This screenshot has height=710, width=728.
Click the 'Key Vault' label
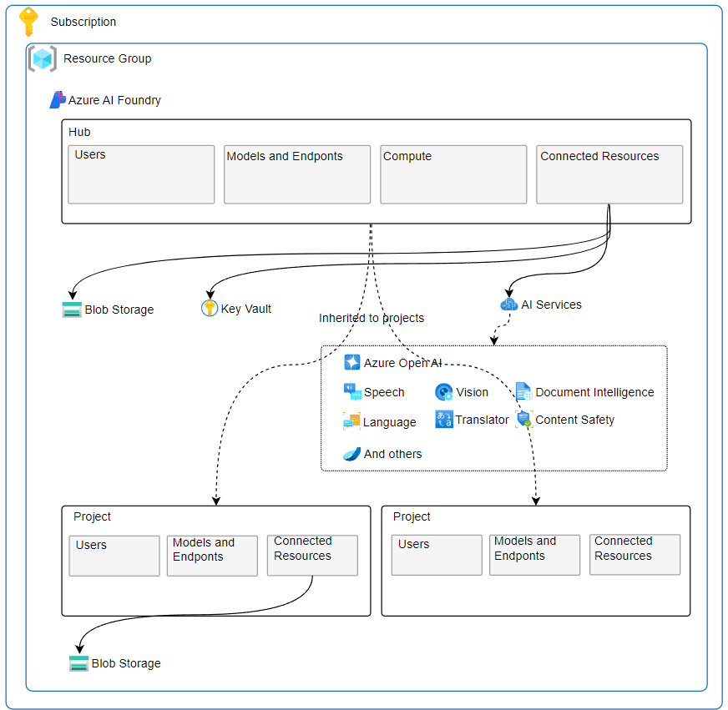click(246, 309)
